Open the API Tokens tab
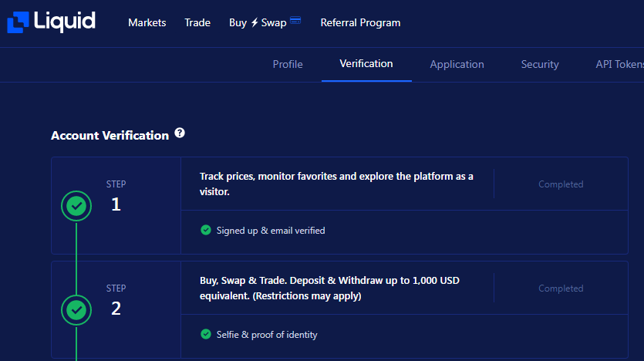 coord(620,65)
